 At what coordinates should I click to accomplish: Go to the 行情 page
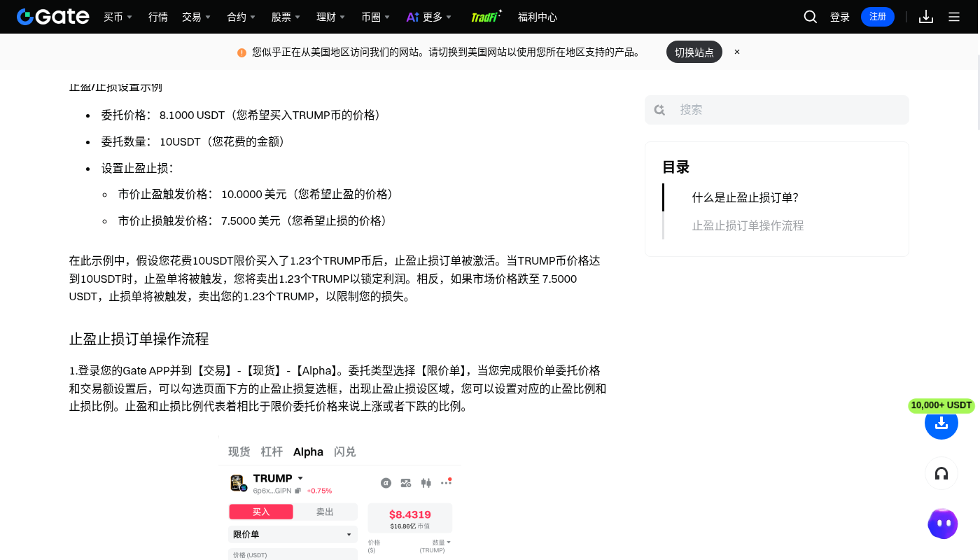158,17
